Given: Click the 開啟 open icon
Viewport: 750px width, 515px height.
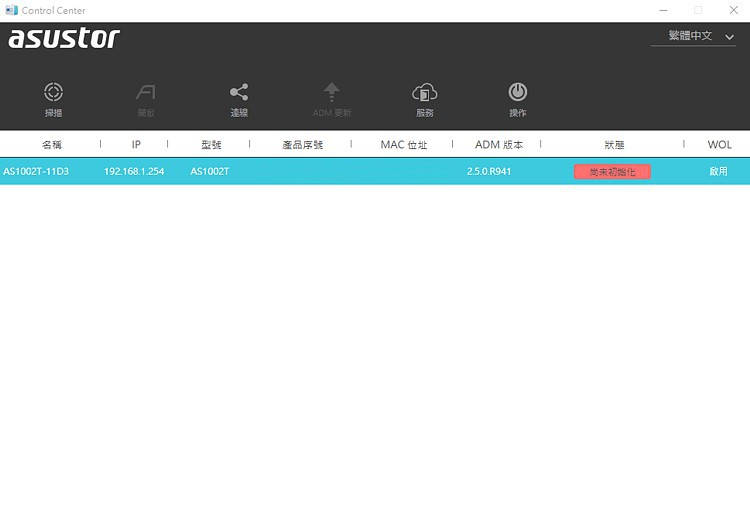Looking at the screenshot, I should [x=146, y=92].
